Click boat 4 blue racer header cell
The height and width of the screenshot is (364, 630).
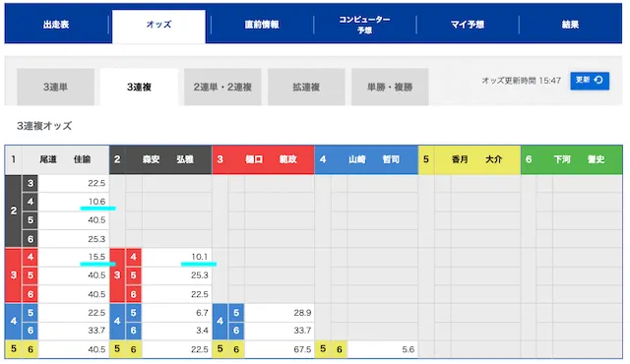[x=366, y=159]
